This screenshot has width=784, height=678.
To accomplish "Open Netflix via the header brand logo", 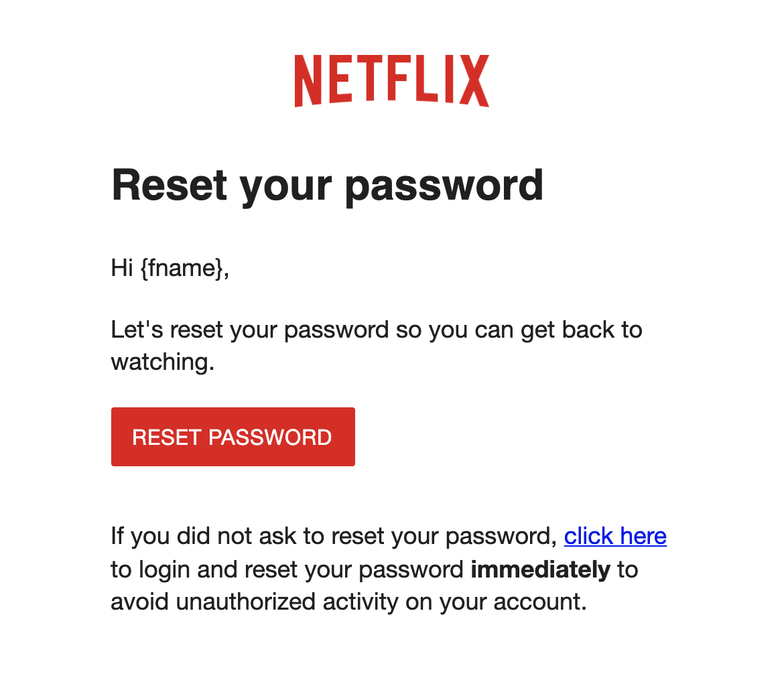I will [391, 80].
